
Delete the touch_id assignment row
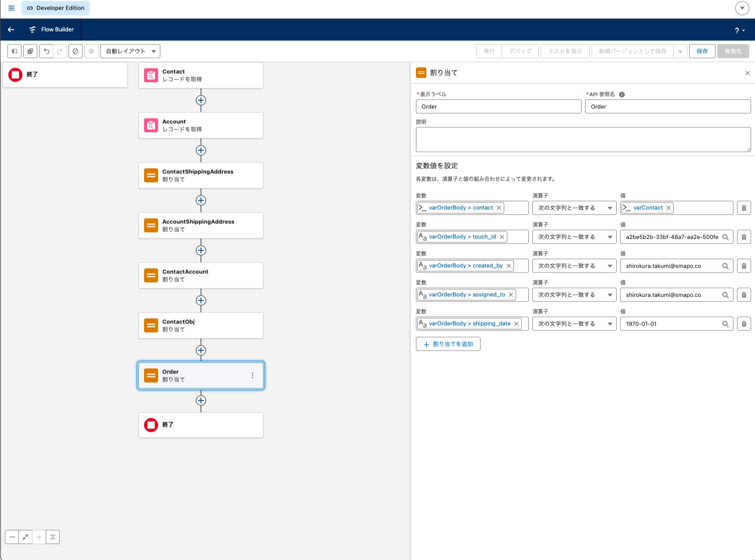(x=744, y=237)
